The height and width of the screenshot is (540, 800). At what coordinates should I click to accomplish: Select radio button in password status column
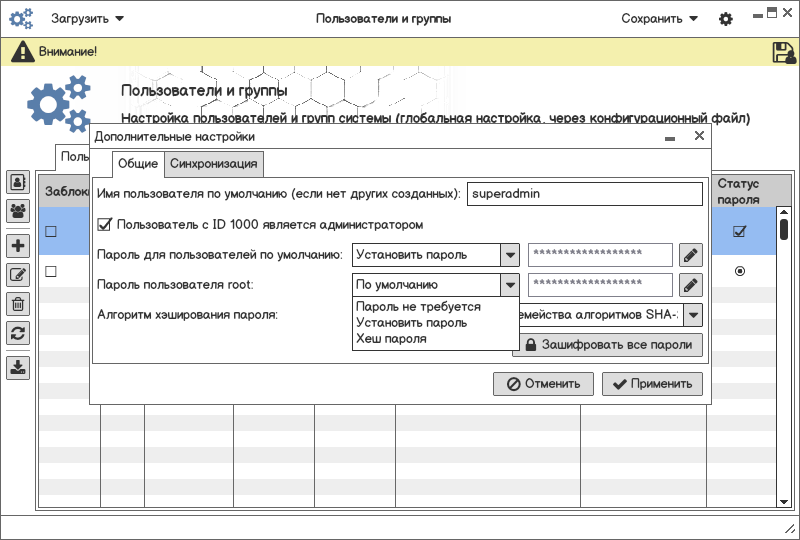tap(739, 271)
